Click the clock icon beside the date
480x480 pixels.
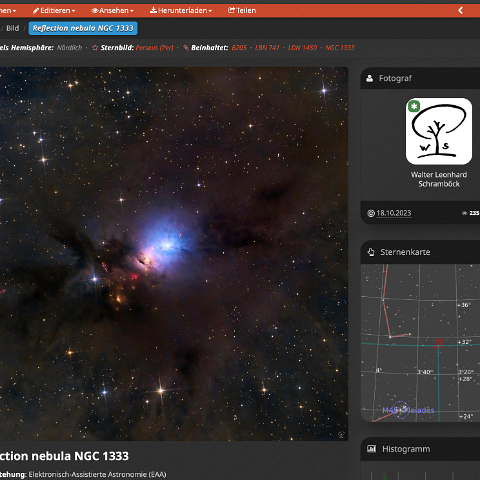tap(371, 213)
